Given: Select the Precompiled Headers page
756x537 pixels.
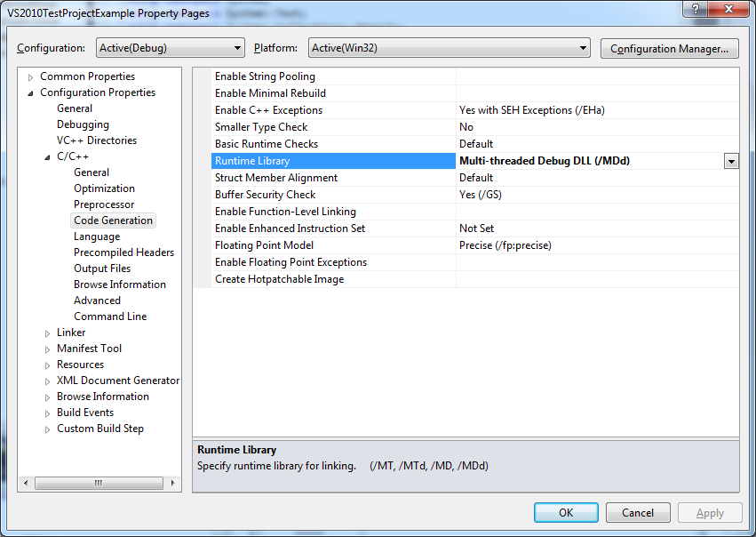Looking at the screenshot, I should [x=123, y=252].
